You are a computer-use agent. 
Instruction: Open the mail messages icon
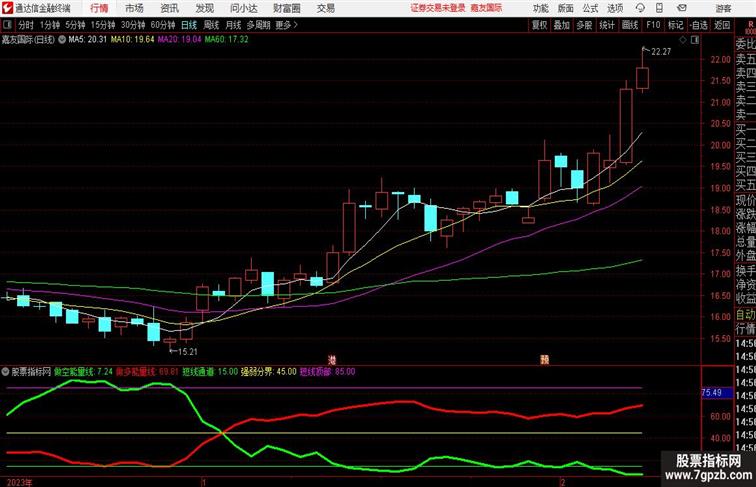click(682, 8)
